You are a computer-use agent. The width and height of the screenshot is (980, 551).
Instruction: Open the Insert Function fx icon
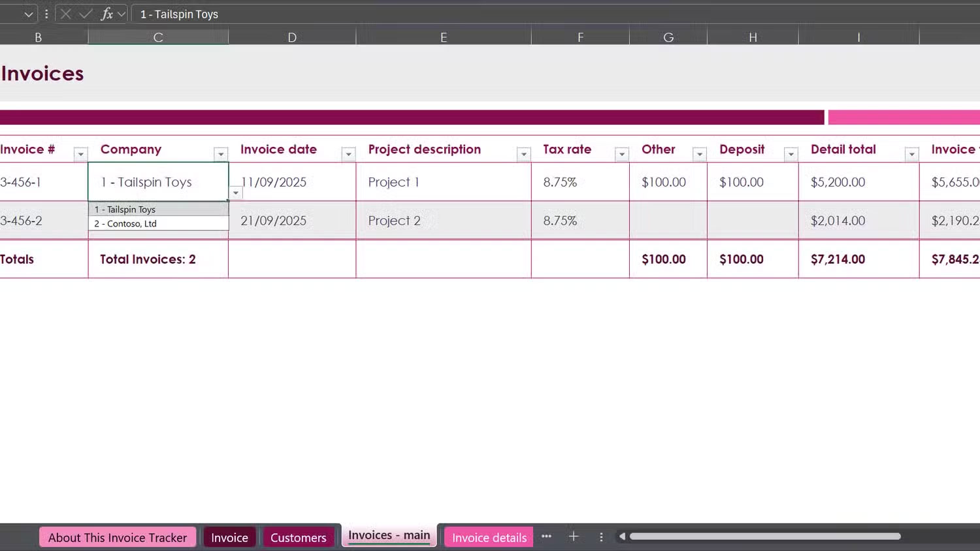(x=106, y=14)
